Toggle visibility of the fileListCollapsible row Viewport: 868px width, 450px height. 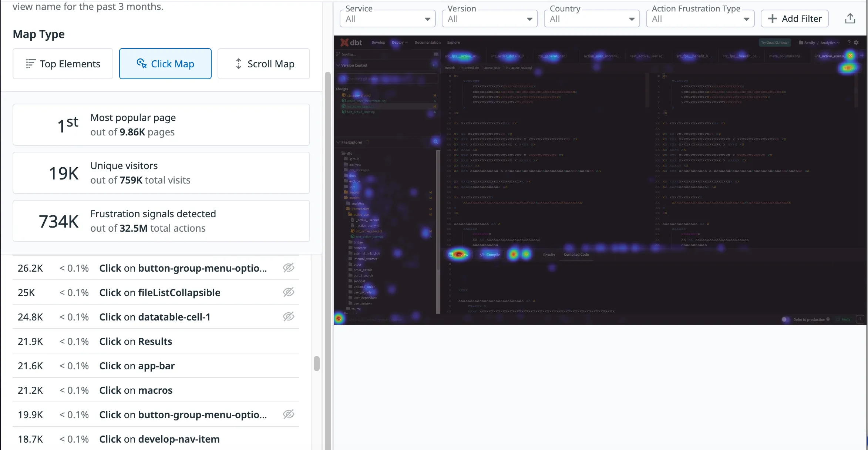coord(289,292)
